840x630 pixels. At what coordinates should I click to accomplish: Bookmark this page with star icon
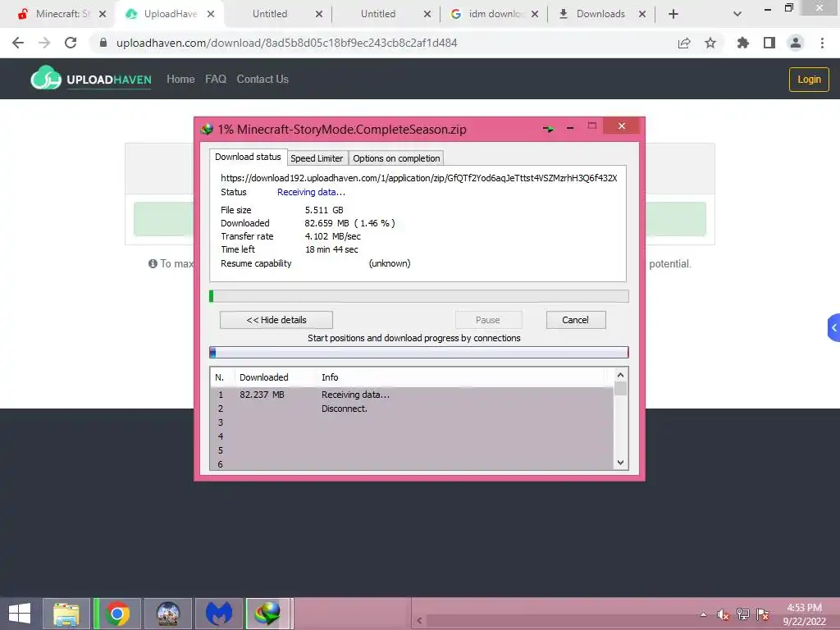pyautogui.click(x=710, y=43)
